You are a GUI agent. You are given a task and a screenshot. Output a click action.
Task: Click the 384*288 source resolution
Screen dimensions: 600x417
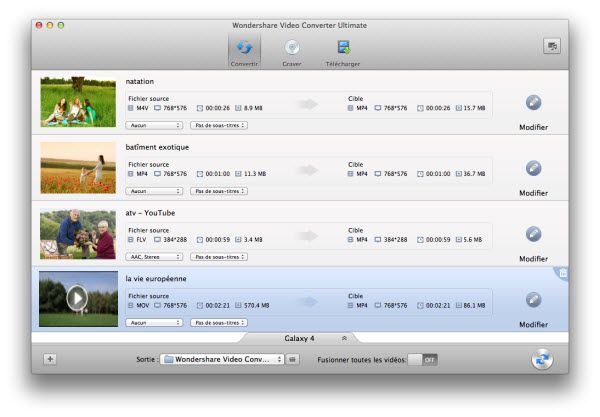(175, 239)
